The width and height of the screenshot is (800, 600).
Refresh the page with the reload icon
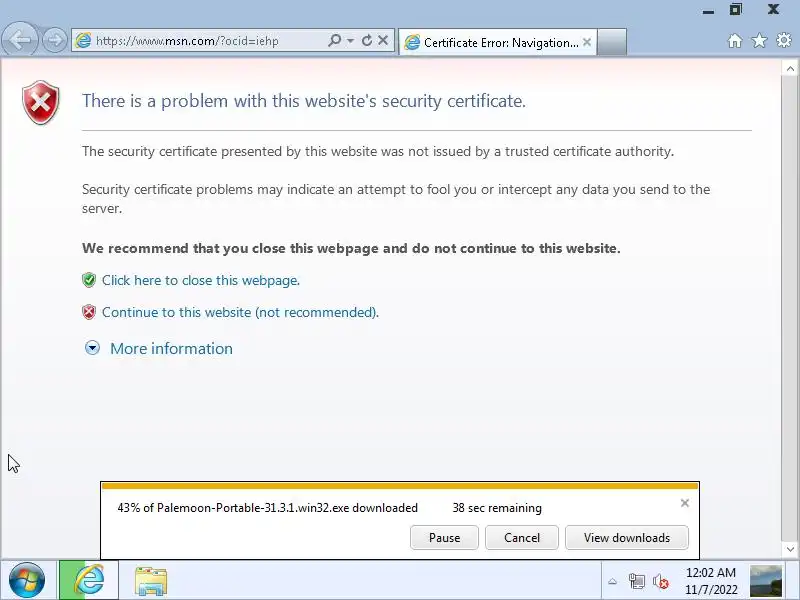click(366, 40)
